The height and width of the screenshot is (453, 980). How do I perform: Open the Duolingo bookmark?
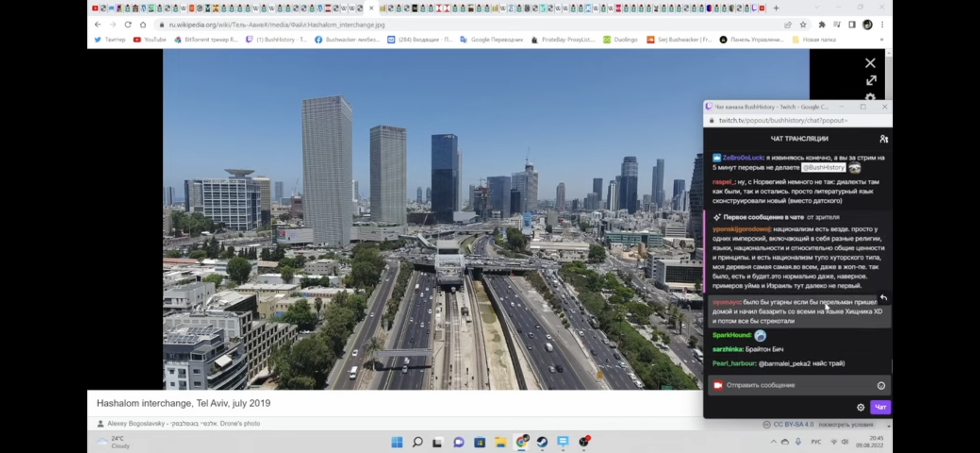coord(620,40)
